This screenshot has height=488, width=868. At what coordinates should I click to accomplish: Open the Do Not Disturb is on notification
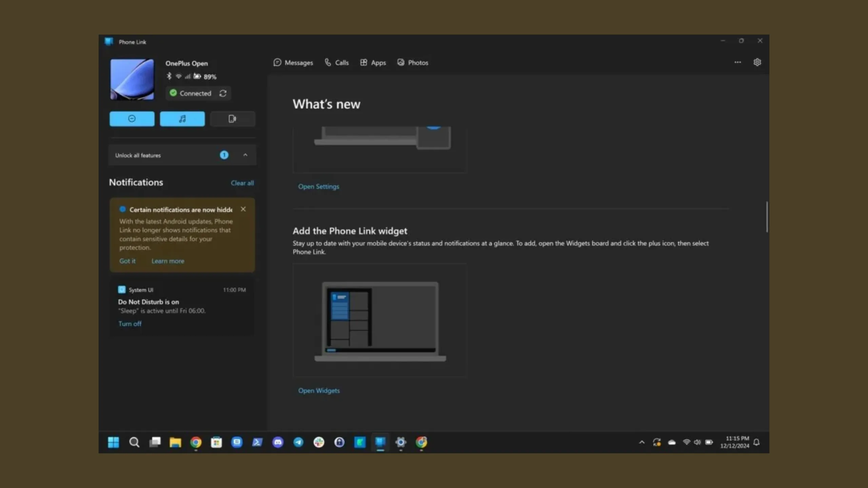coord(182,307)
